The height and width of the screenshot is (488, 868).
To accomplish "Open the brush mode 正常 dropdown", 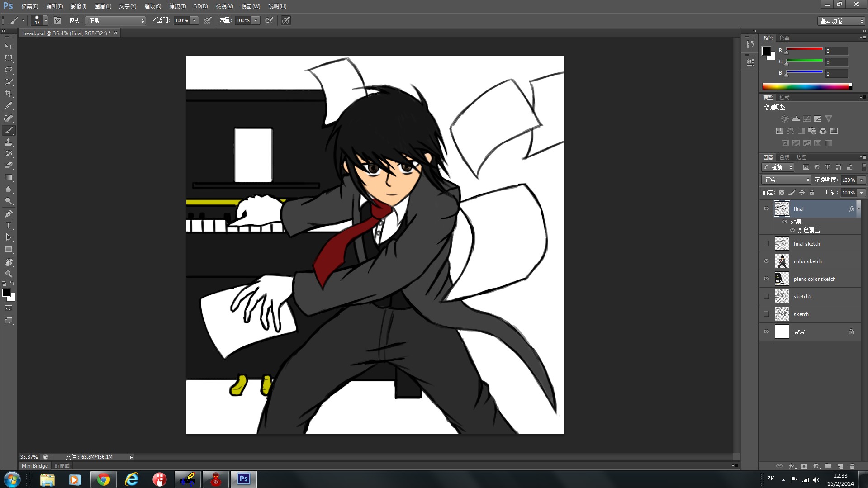I will point(116,20).
